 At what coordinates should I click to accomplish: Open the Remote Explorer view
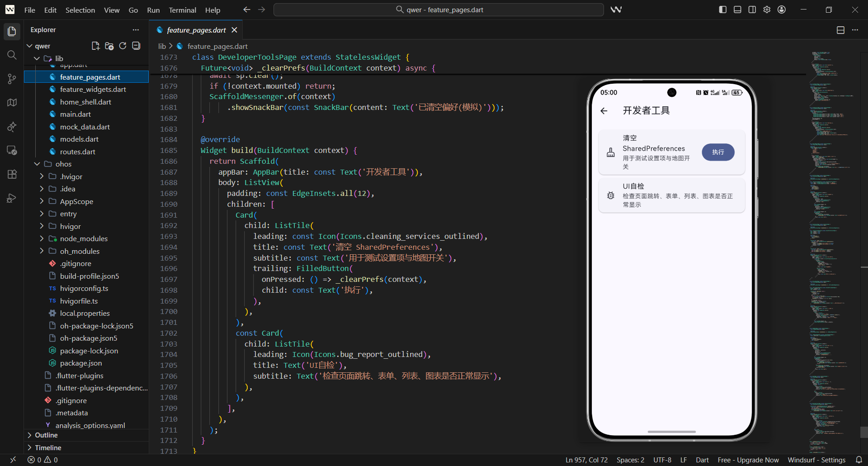pyautogui.click(x=12, y=150)
